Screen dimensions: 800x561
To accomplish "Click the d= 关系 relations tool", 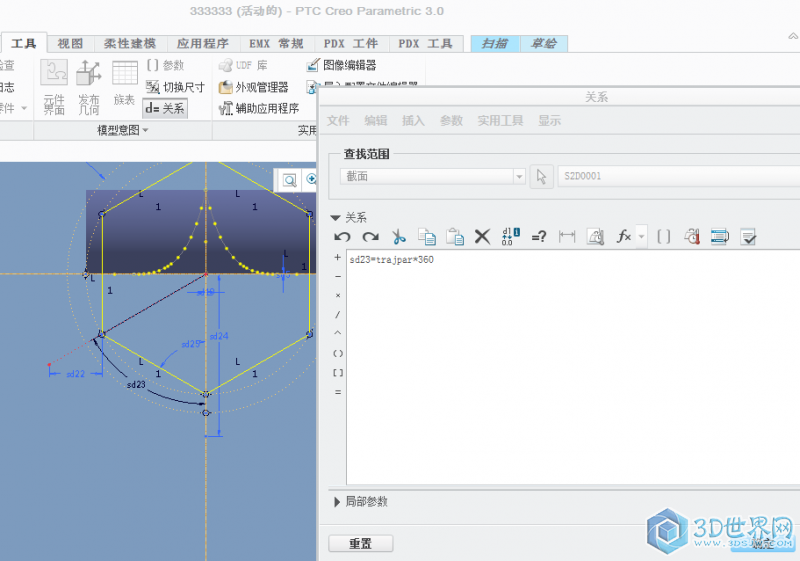I will point(165,108).
